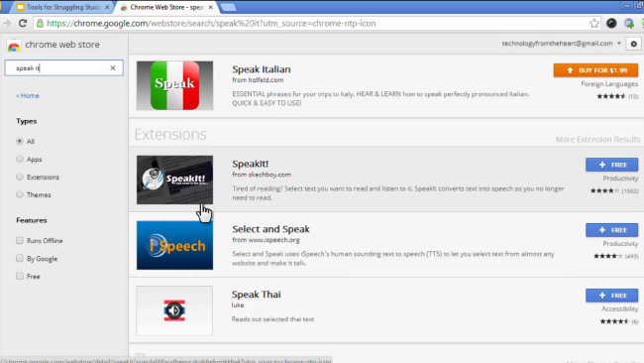Click the Speak Thai speaker icon image

(174, 310)
